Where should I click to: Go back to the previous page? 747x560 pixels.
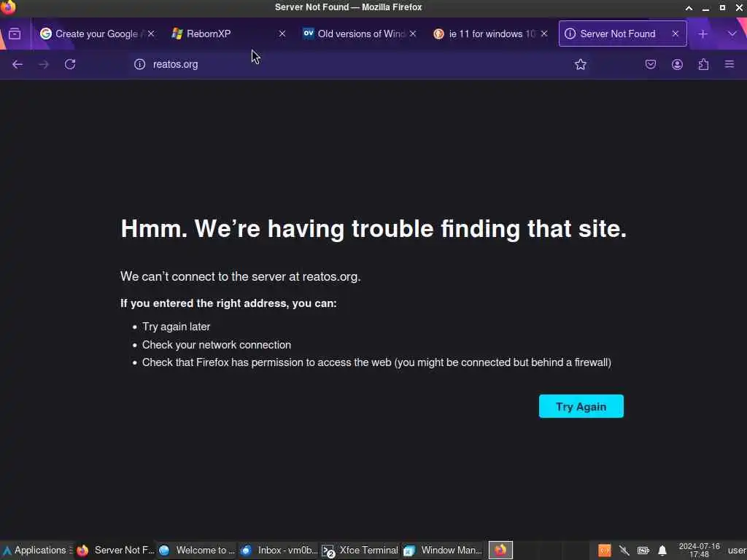pyautogui.click(x=18, y=64)
